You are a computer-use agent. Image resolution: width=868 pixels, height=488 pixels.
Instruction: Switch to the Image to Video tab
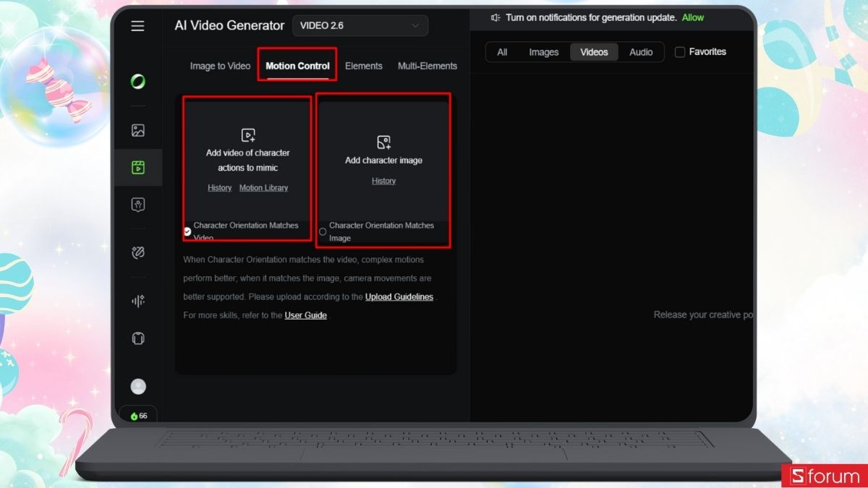coord(220,66)
